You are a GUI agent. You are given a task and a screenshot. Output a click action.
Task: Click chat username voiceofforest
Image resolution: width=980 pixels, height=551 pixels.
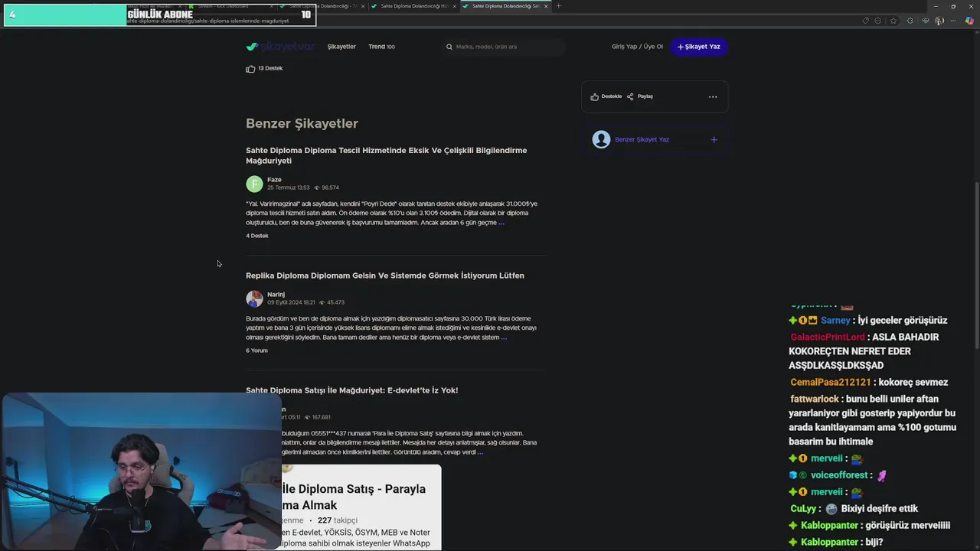pyautogui.click(x=839, y=475)
